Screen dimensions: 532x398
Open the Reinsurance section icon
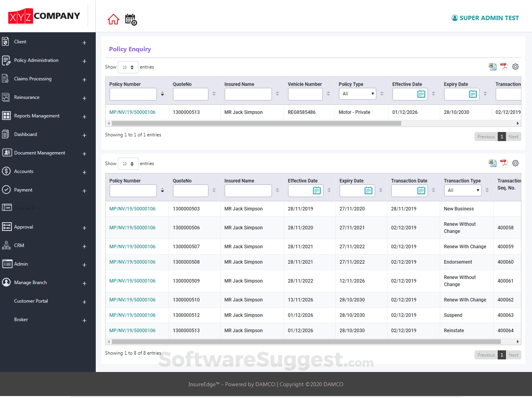click(6, 97)
